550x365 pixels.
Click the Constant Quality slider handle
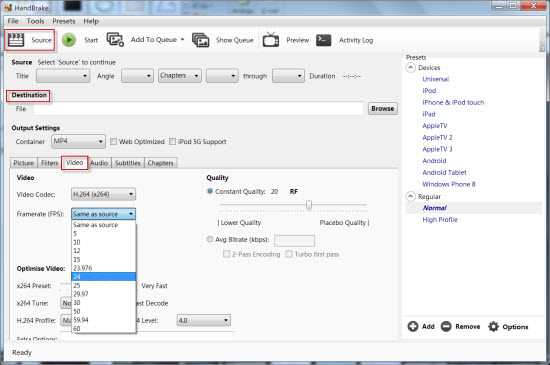309,205
